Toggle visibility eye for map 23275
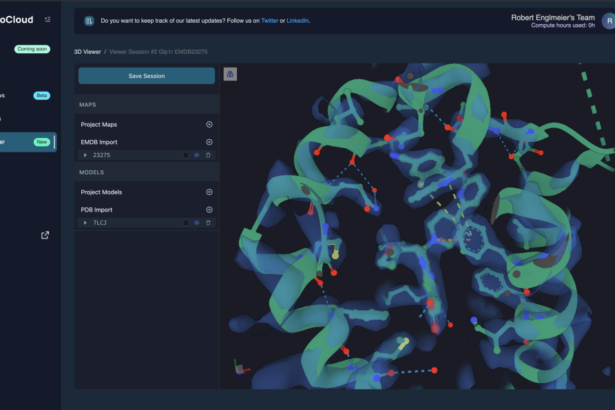 pos(197,155)
